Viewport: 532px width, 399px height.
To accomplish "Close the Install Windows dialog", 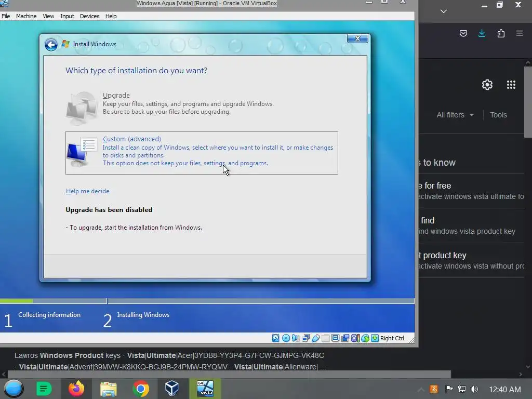I will click(x=357, y=38).
